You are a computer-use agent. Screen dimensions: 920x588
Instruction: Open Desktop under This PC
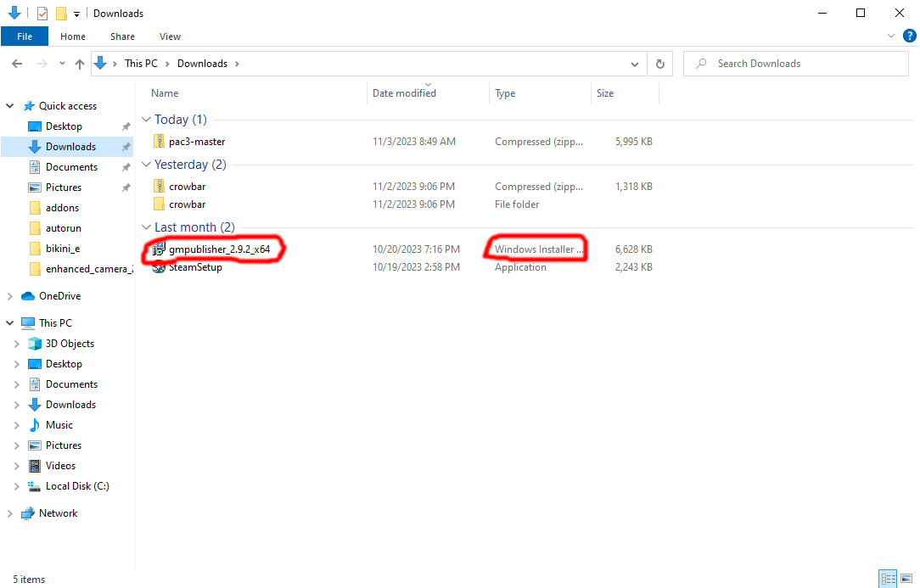click(64, 364)
